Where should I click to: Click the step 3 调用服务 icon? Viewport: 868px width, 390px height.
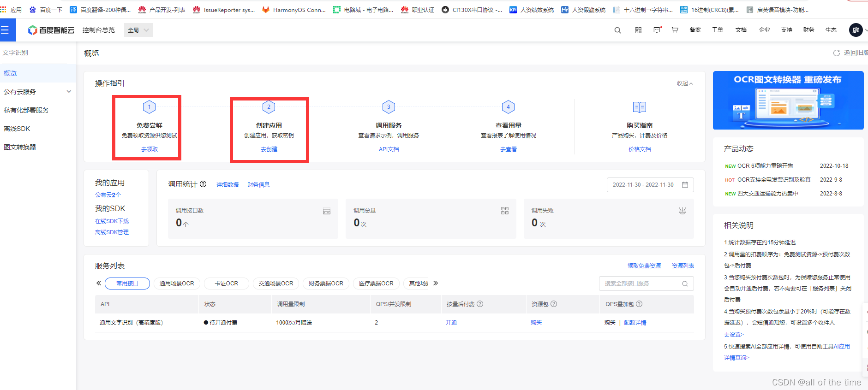pyautogui.click(x=389, y=107)
